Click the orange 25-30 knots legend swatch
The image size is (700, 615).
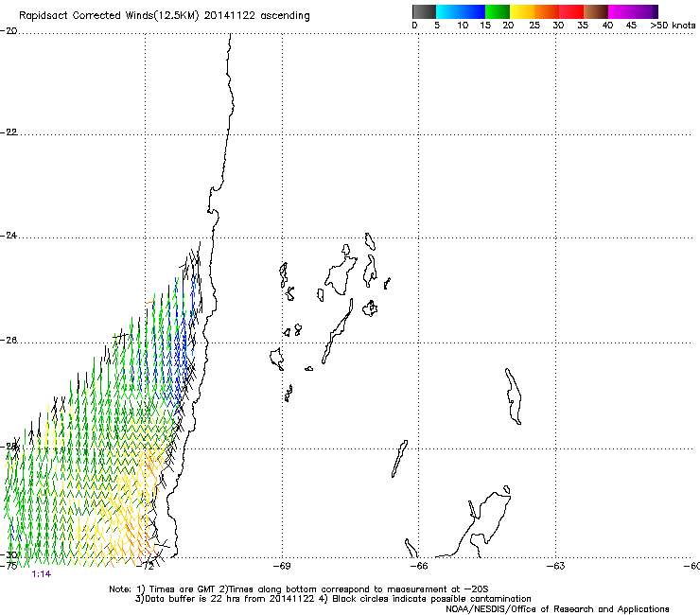tap(547, 11)
